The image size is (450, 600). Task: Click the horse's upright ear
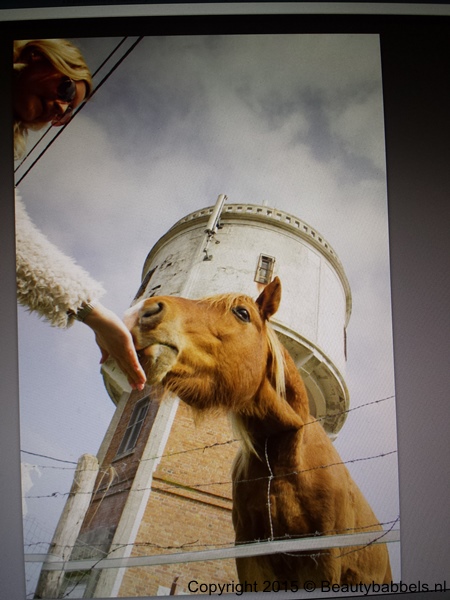(x=269, y=298)
